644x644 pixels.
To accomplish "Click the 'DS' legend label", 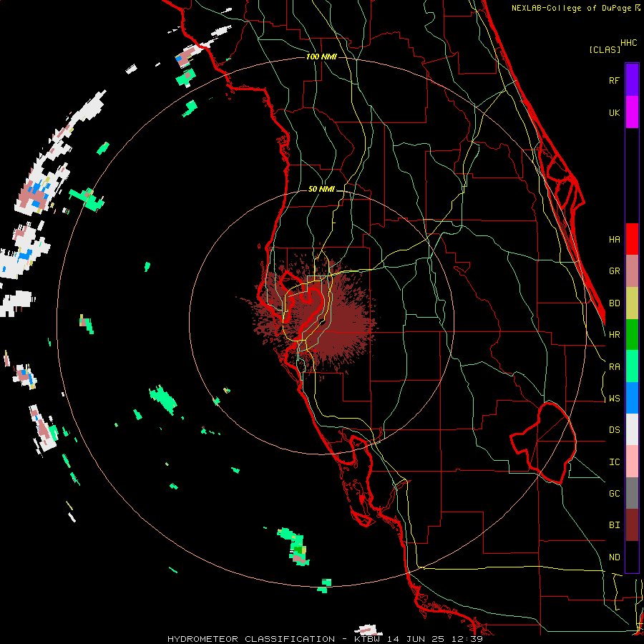I will click(614, 429).
